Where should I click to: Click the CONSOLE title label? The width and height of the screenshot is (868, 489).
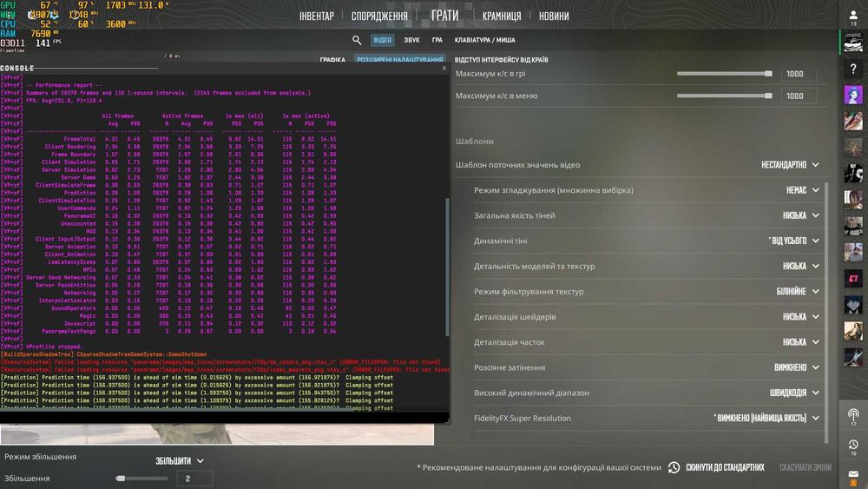[x=17, y=68]
